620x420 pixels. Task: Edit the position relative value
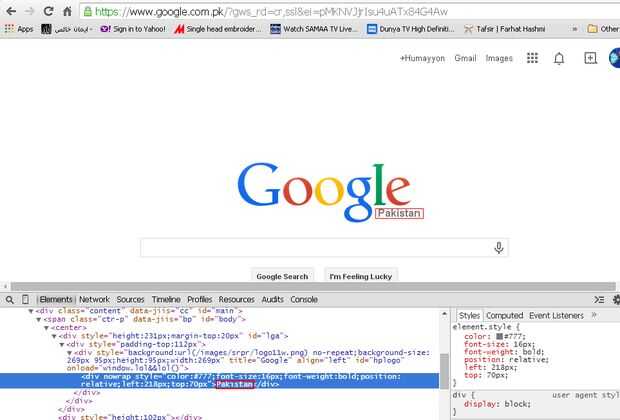click(x=528, y=359)
